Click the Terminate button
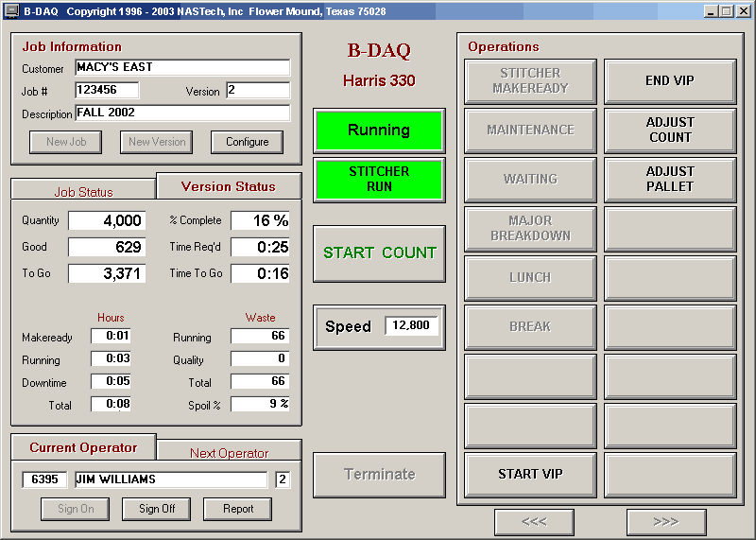Image resolution: width=756 pixels, height=540 pixels. tap(380, 475)
